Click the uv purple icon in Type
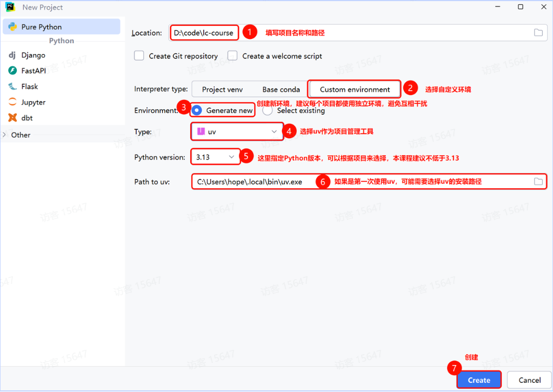The image size is (553, 392). (201, 131)
